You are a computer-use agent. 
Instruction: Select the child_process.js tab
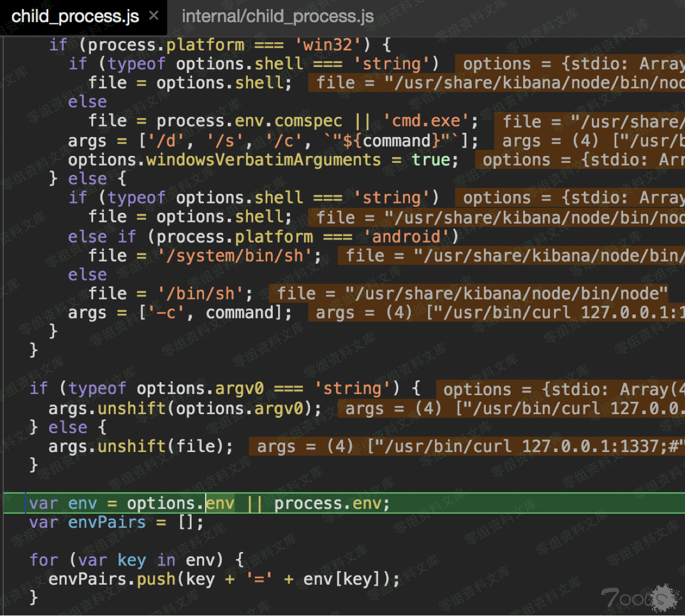pos(75,17)
